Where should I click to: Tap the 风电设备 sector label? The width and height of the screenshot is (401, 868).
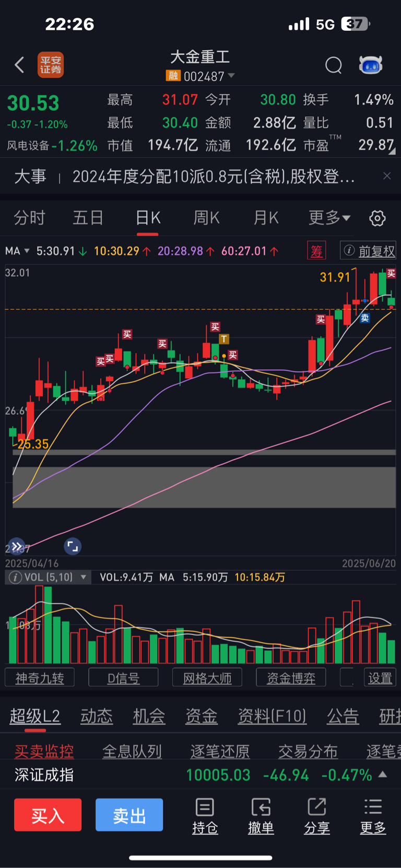pos(28,146)
